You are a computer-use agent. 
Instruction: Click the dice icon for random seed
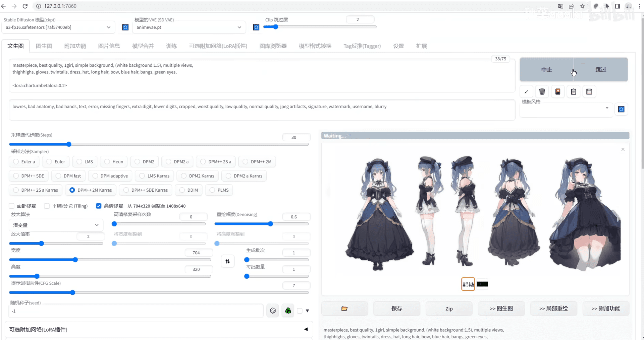pyautogui.click(x=273, y=311)
